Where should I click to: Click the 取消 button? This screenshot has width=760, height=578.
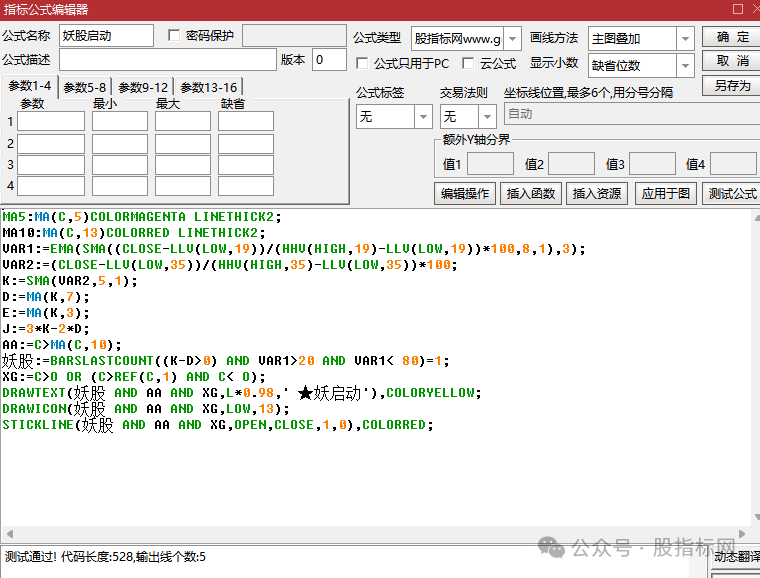click(732, 61)
